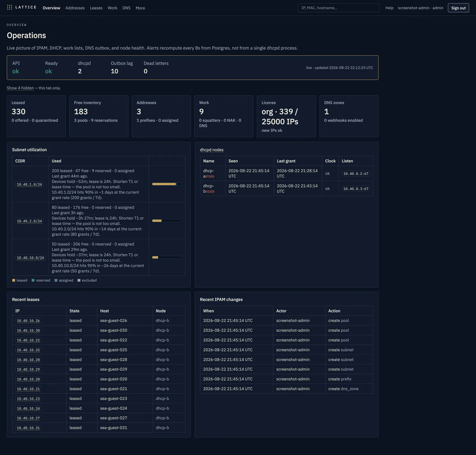This screenshot has height=455, width=476.
Task: Click the create prefix action cell
Action: pyautogui.click(x=349, y=379)
